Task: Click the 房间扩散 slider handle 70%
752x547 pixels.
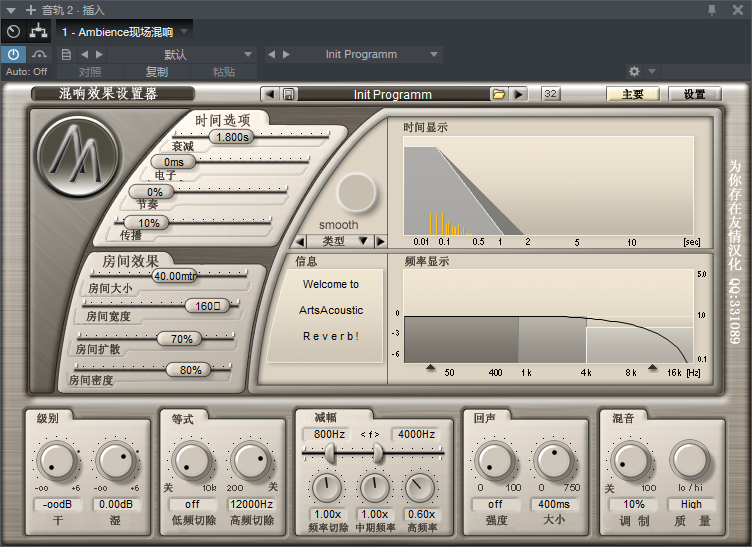Action: 179,339
